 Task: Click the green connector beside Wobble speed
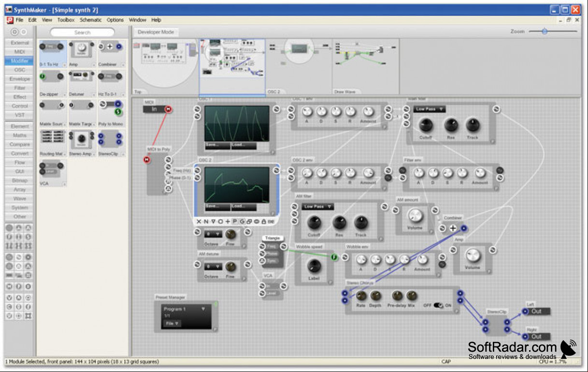[334, 257]
